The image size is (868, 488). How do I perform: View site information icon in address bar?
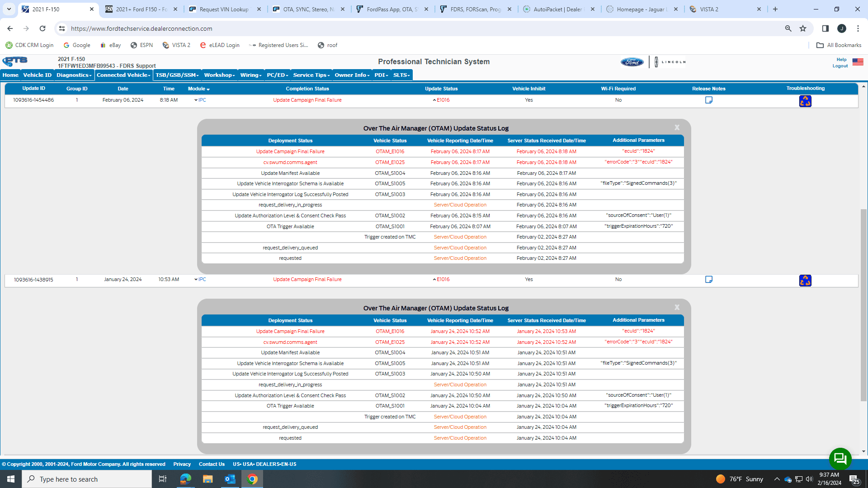(62, 28)
